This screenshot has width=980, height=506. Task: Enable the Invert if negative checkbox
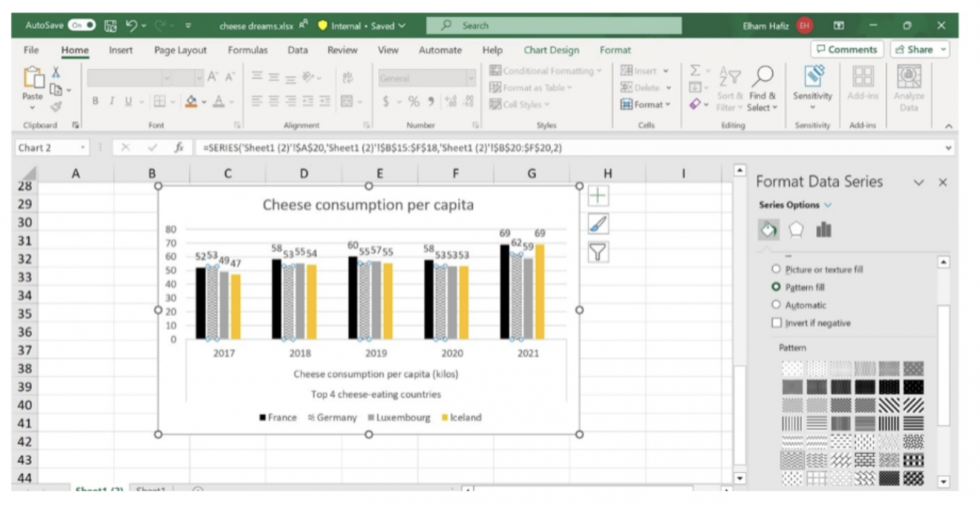click(x=777, y=322)
